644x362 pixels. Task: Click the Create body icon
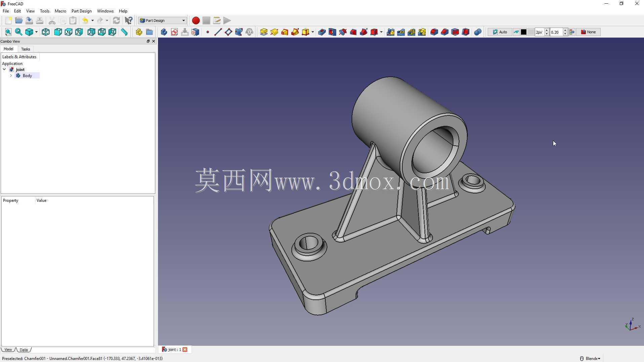(164, 32)
